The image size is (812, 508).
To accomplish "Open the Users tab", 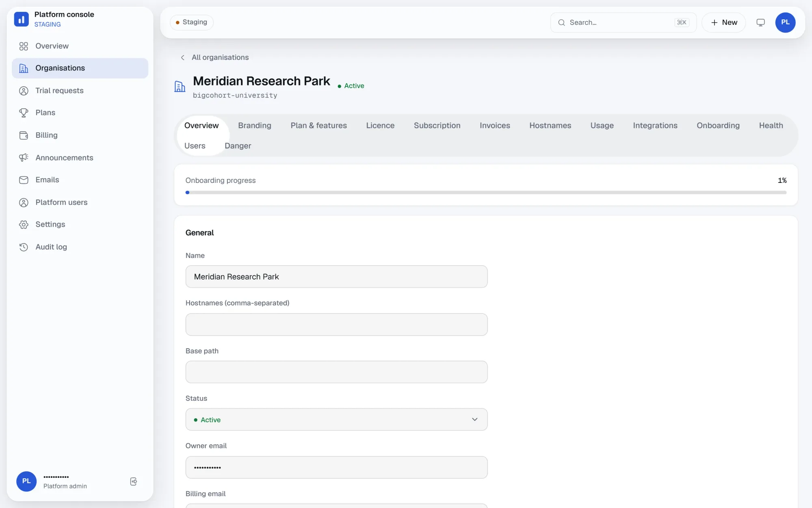I will 195,146.
